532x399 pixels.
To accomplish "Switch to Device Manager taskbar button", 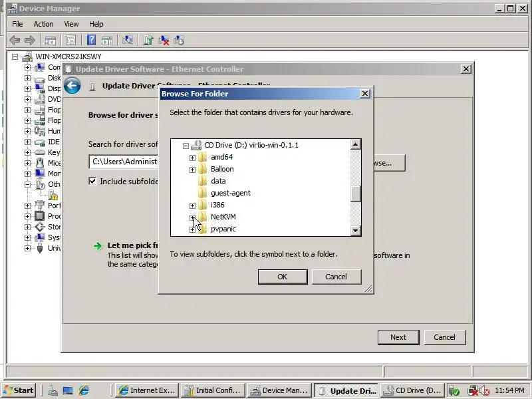I will tap(279, 390).
